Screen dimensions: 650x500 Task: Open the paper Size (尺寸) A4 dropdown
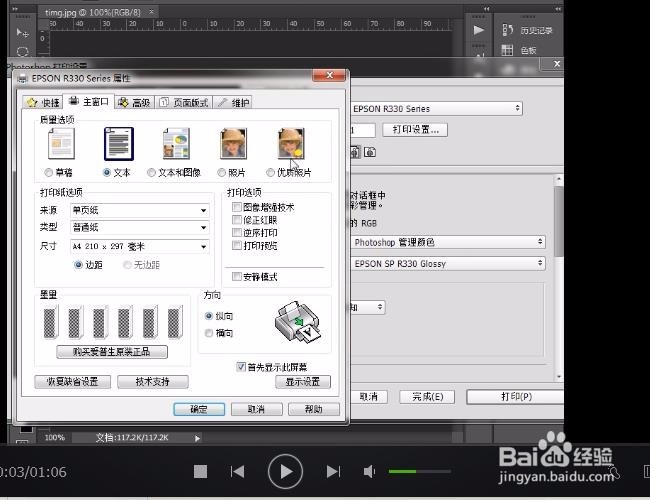[x=140, y=246]
